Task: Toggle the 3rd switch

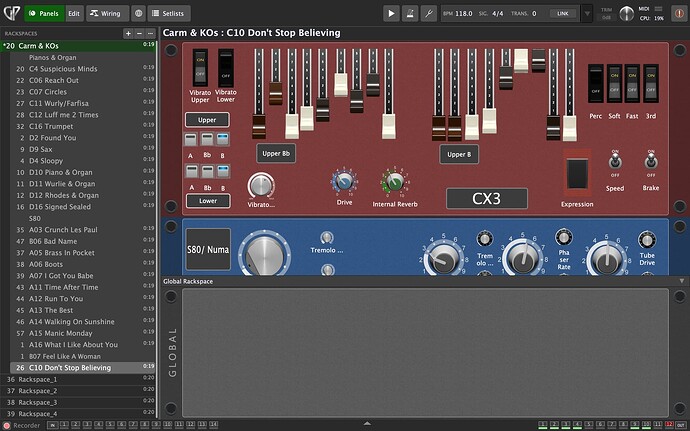Action: 651,83
